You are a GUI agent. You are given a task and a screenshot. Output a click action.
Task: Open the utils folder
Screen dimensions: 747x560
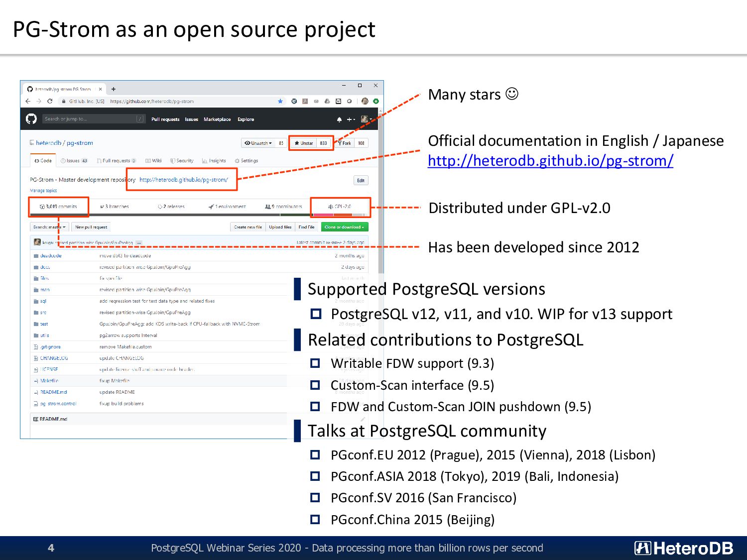45,336
